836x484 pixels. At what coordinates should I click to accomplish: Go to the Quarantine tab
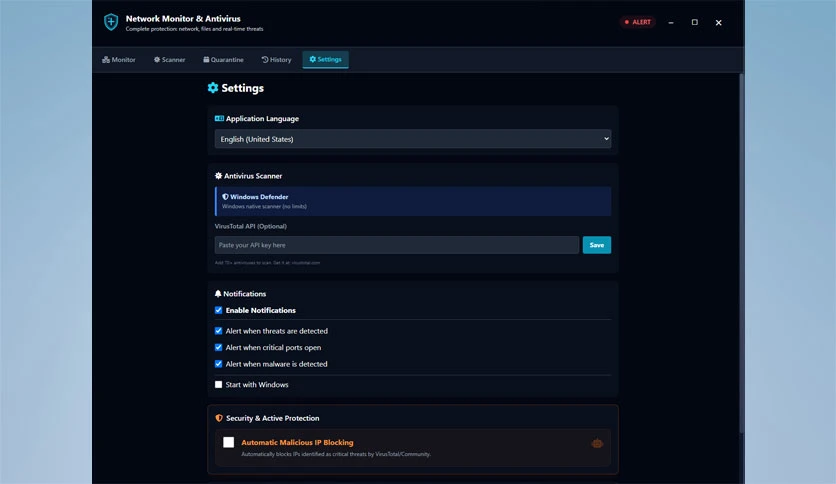tap(223, 60)
